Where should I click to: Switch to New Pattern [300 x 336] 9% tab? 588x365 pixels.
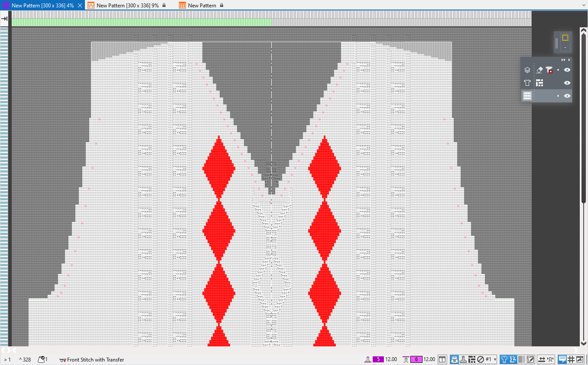pos(127,5)
